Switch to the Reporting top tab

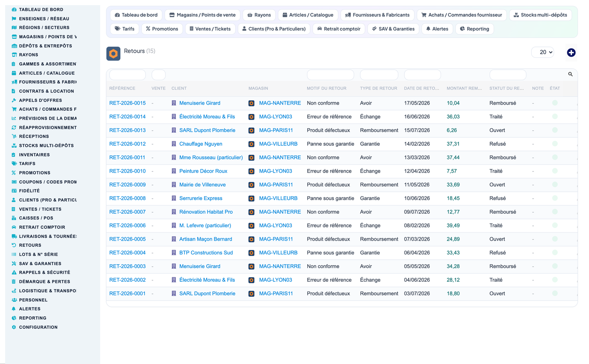[474, 29]
